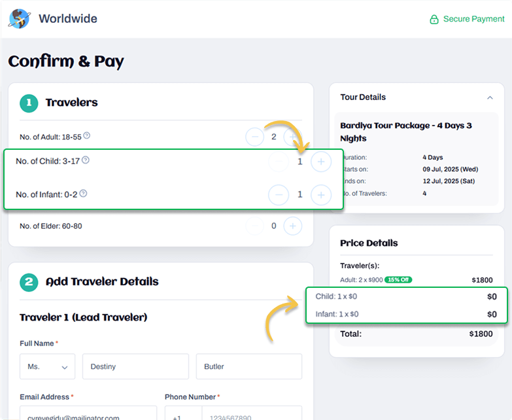
Task: Open the +1 country code selector
Action: (184, 413)
